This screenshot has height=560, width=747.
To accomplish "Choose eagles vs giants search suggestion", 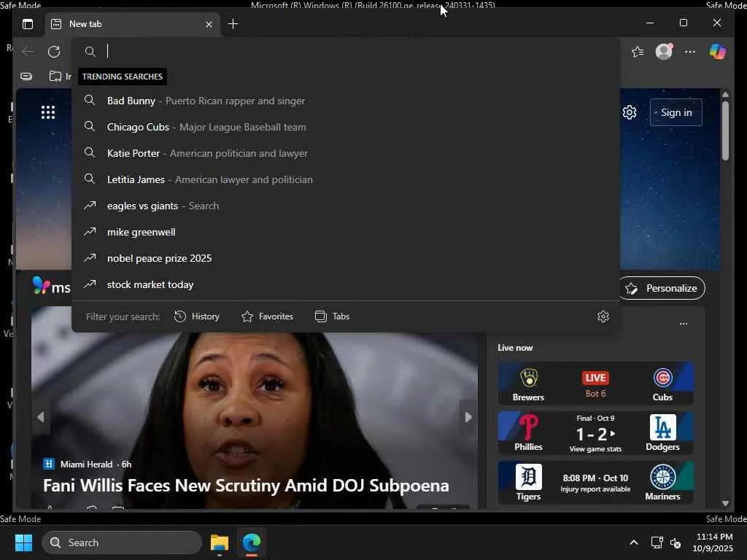I will click(346, 205).
